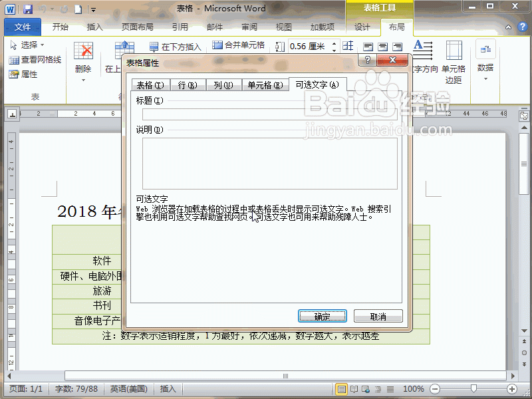Open the 设计 ribbon tab
Viewport: 532px width, 399px height.
(362, 27)
